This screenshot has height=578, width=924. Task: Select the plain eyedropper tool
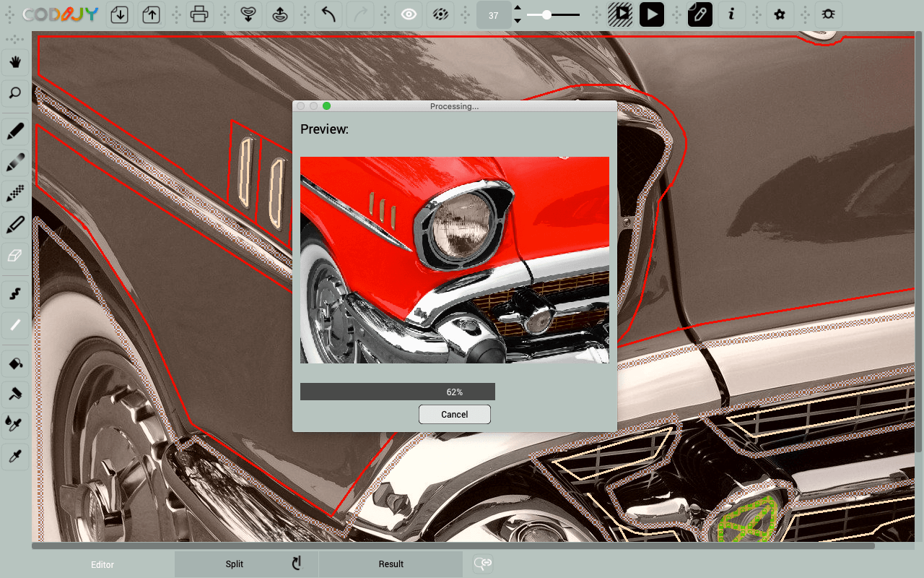(x=15, y=457)
